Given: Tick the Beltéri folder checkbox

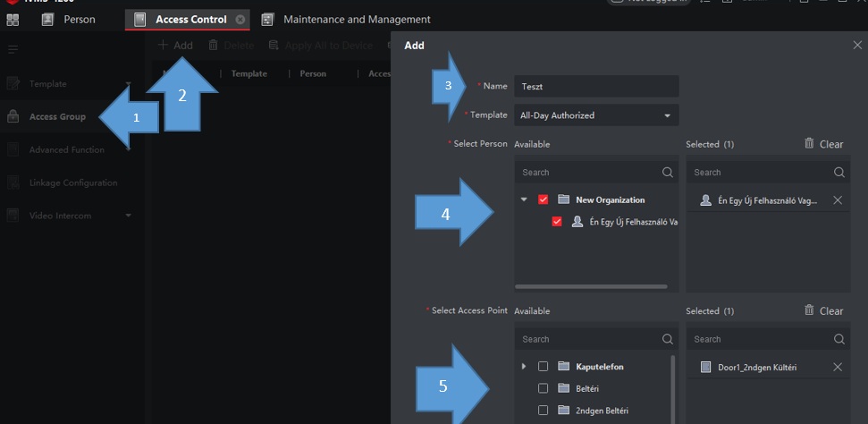Looking at the screenshot, I should (x=543, y=388).
